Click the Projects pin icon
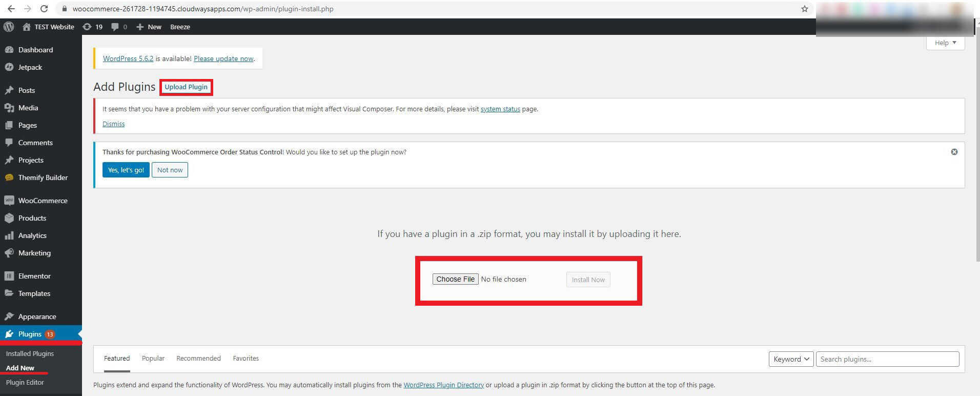 coord(9,160)
